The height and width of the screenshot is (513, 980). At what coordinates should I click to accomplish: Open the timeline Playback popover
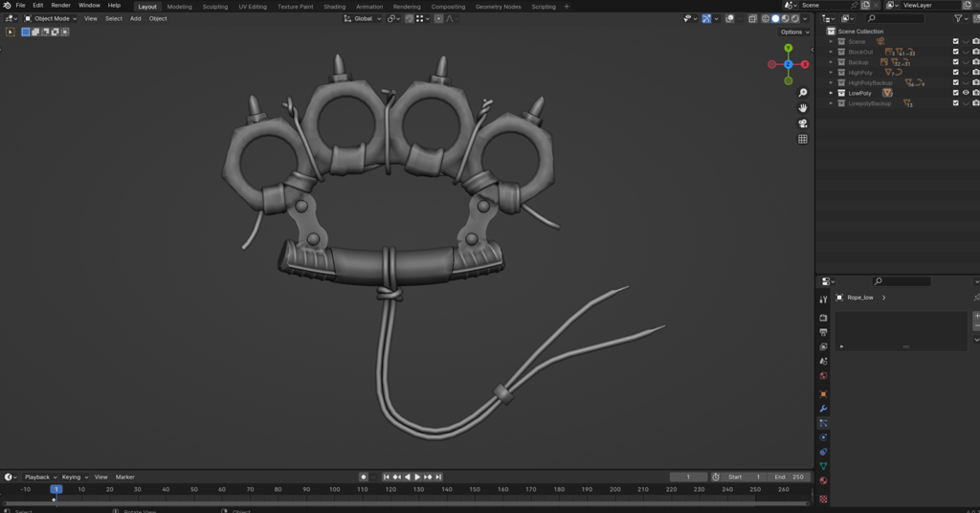coord(39,477)
